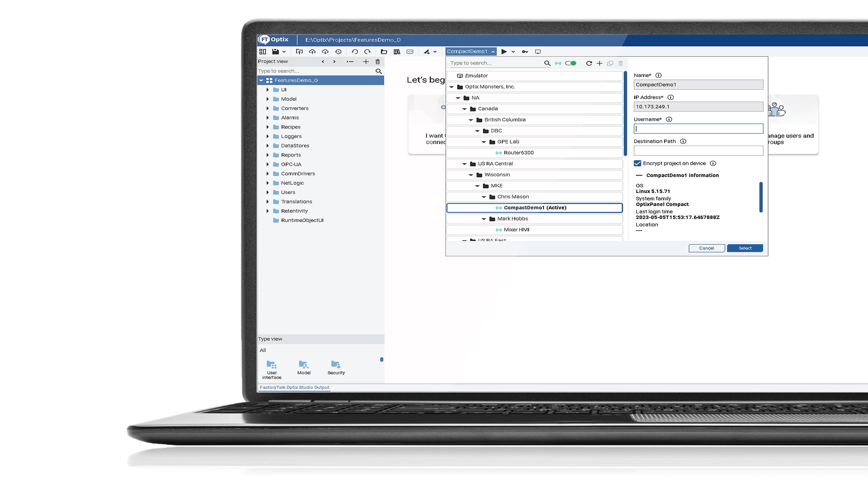Select the Security tab in Type view
Screen dimensions: 868x488
tap(336, 368)
